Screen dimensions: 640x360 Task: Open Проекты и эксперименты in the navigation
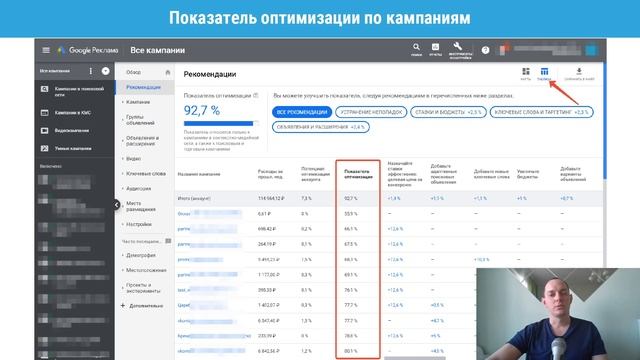[x=144, y=288]
